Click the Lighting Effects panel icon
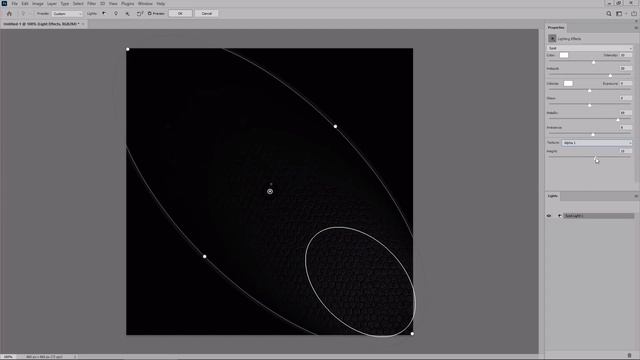This screenshot has width=640, height=360. pos(552,38)
